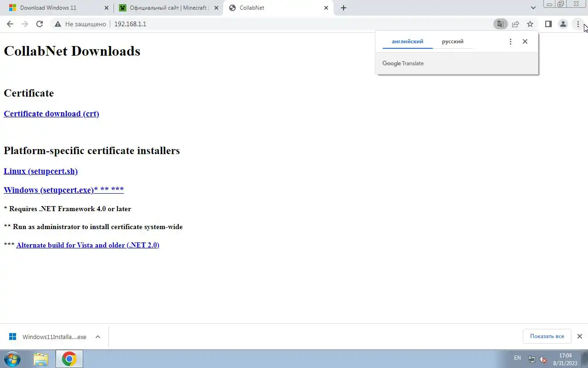Click the Certificate section heading
The image size is (588, 368).
click(29, 93)
